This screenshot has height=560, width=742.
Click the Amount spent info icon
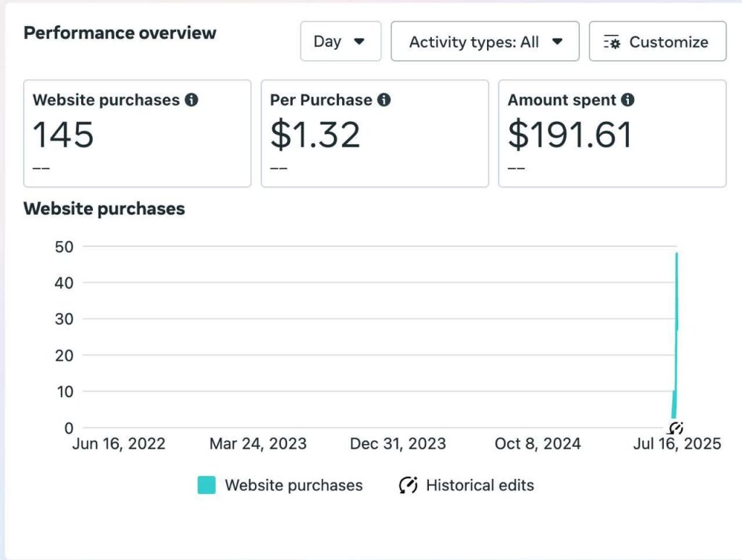pyautogui.click(x=628, y=100)
